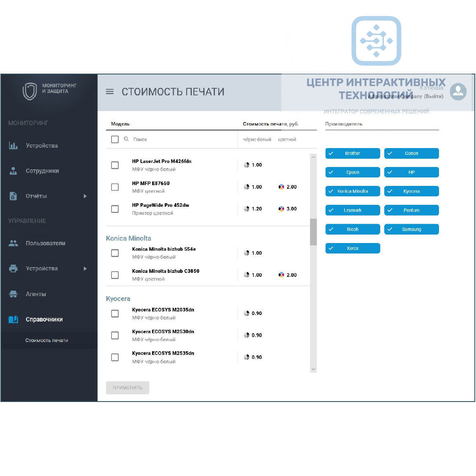476x476 pixels.
Task: Click the Выйти logout link
Action: [x=434, y=97]
